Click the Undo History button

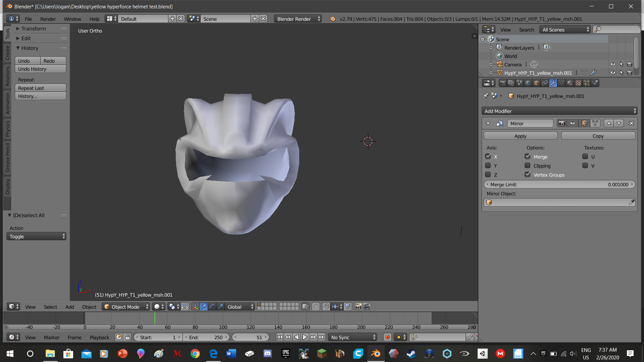[x=40, y=69]
